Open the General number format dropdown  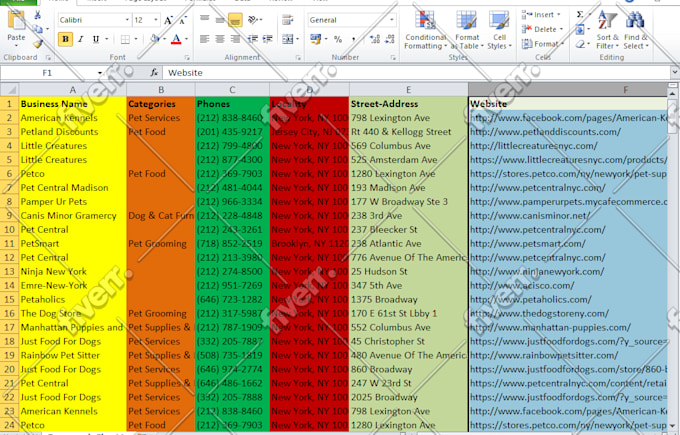[392, 20]
